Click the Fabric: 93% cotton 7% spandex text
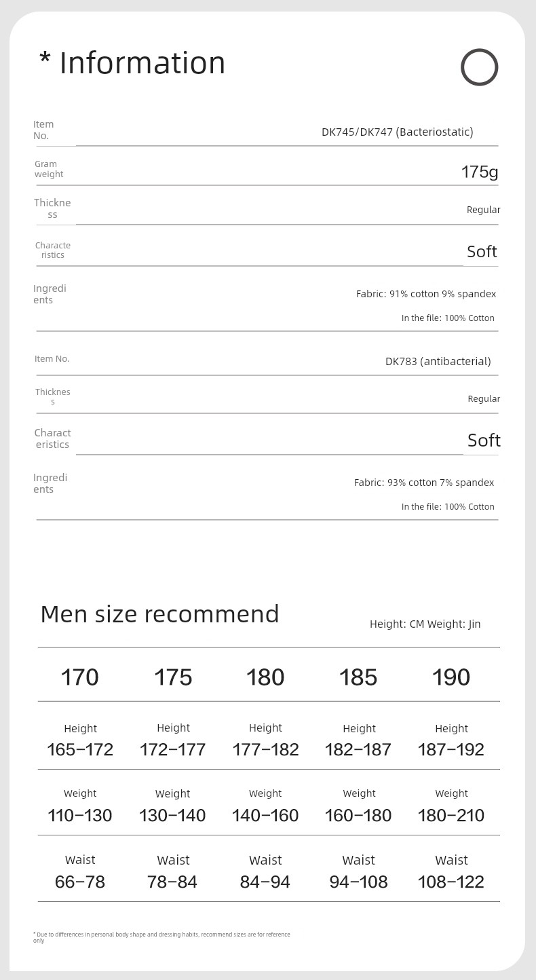The width and height of the screenshot is (536, 980). click(423, 483)
